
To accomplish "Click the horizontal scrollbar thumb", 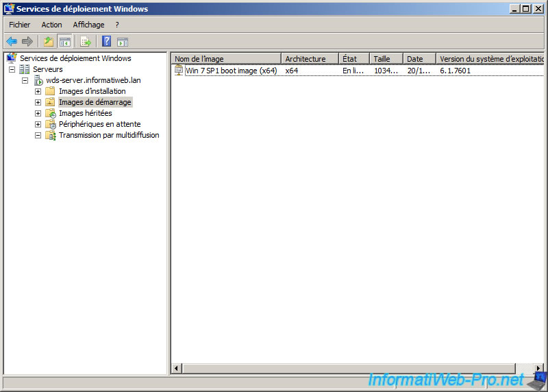I will pyautogui.click(x=349, y=368).
